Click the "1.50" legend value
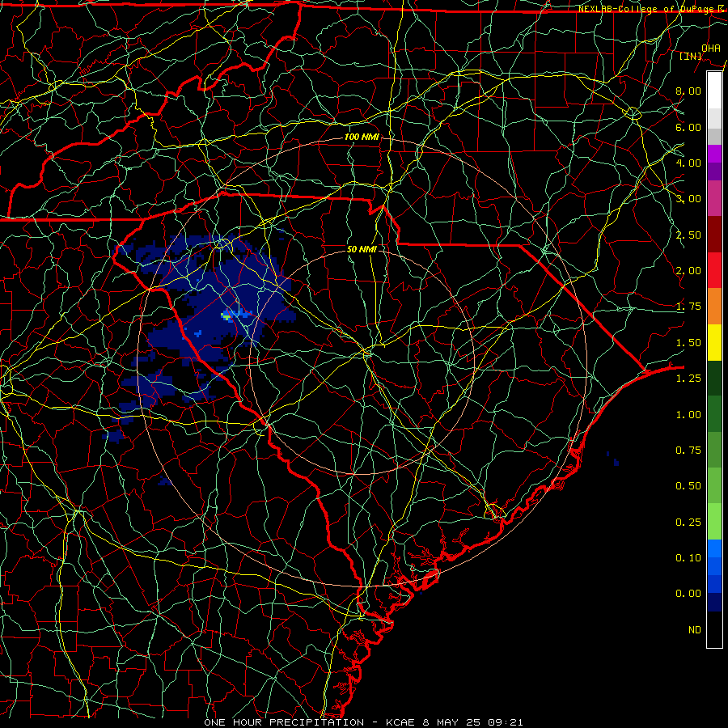728x728 pixels. click(x=688, y=343)
